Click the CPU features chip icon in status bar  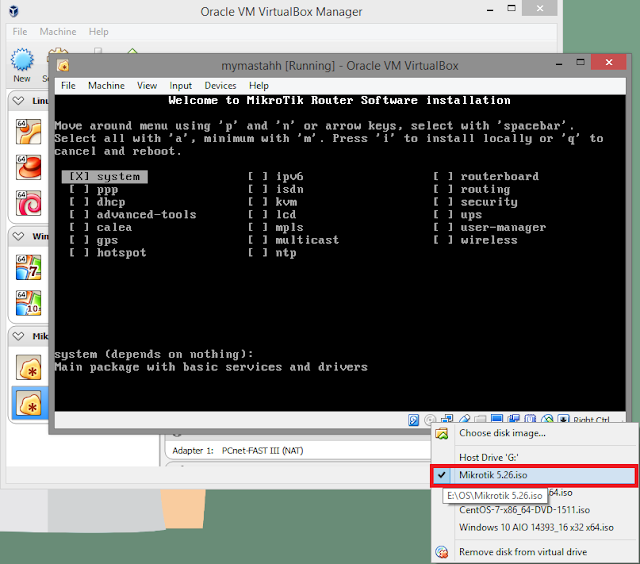[530, 419]
